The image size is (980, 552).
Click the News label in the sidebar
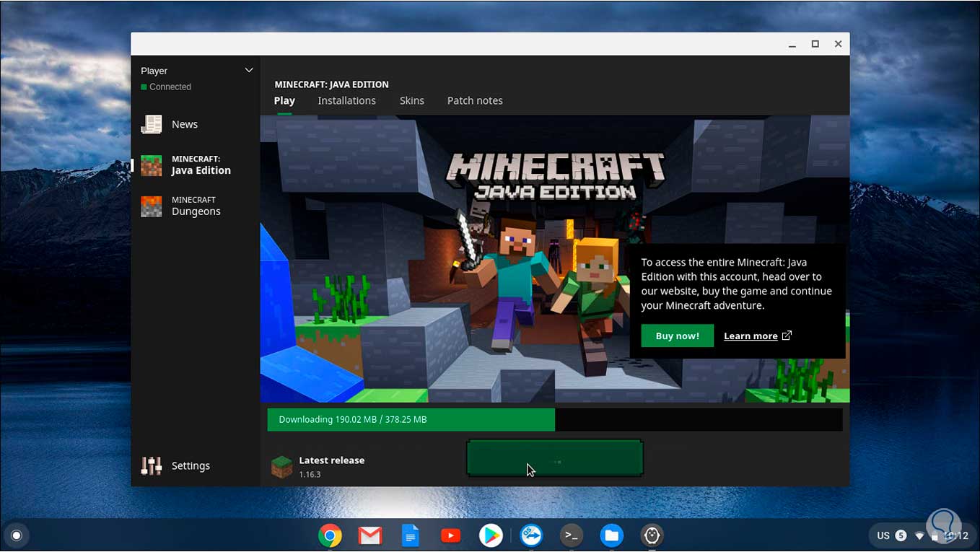pyautogui.click(x=185, y=124)
